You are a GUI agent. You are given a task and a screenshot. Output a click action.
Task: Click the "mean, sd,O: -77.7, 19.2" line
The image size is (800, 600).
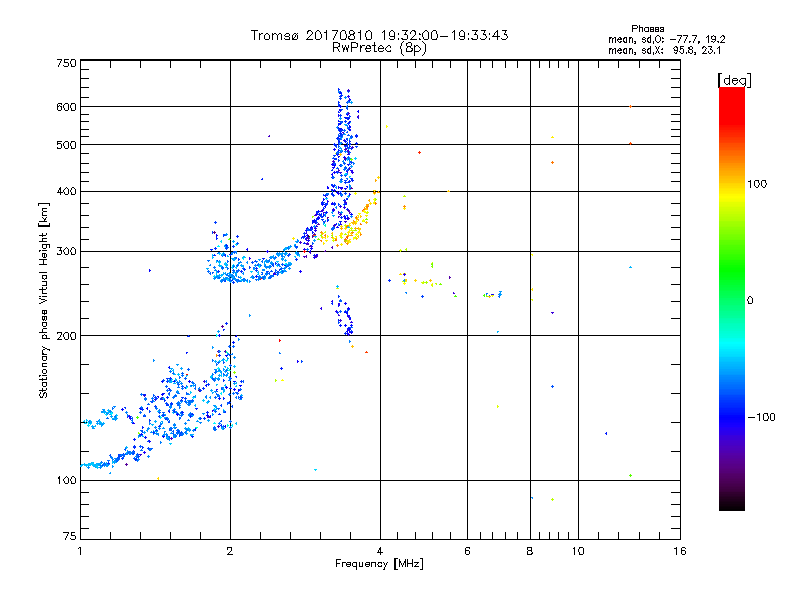click(x=666, y=39)
